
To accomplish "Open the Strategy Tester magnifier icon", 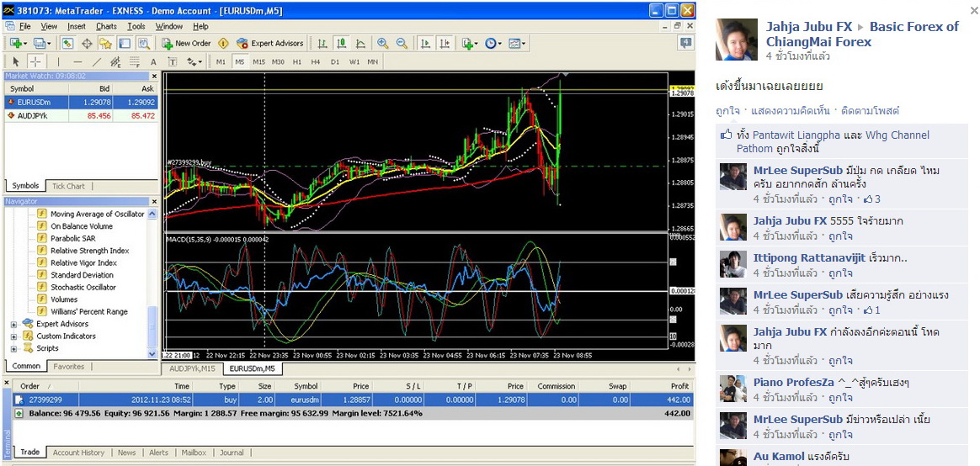I will (144, 43).
